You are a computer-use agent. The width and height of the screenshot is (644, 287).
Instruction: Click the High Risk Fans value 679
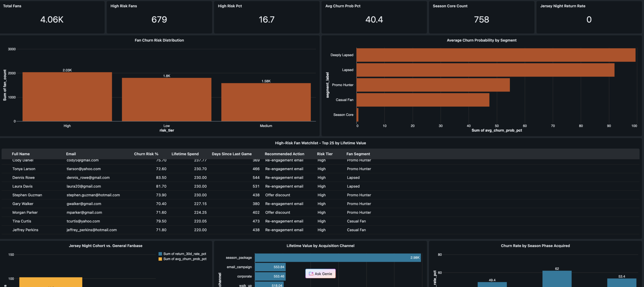click(159, 20)
